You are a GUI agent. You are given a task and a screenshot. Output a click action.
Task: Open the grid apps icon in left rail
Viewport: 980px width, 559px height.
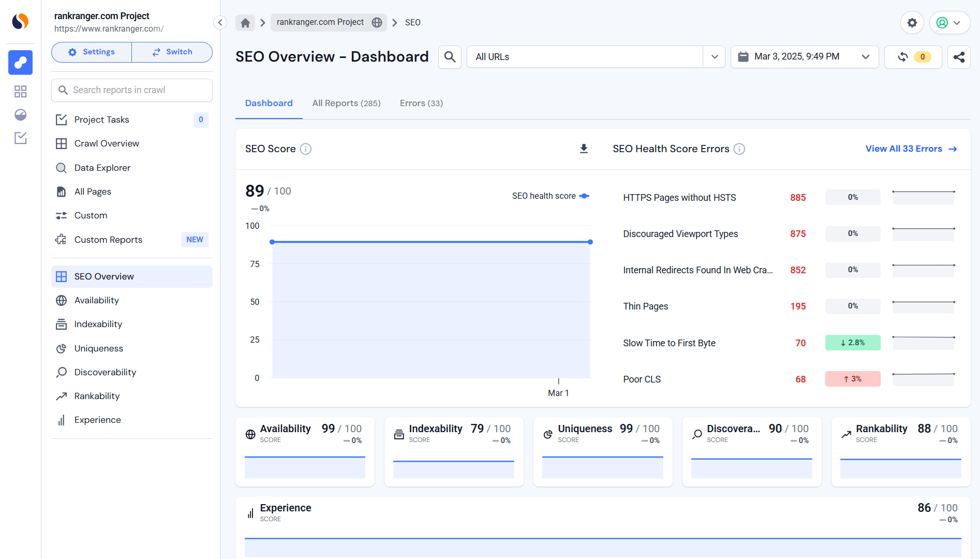click(x=20, y=92)
